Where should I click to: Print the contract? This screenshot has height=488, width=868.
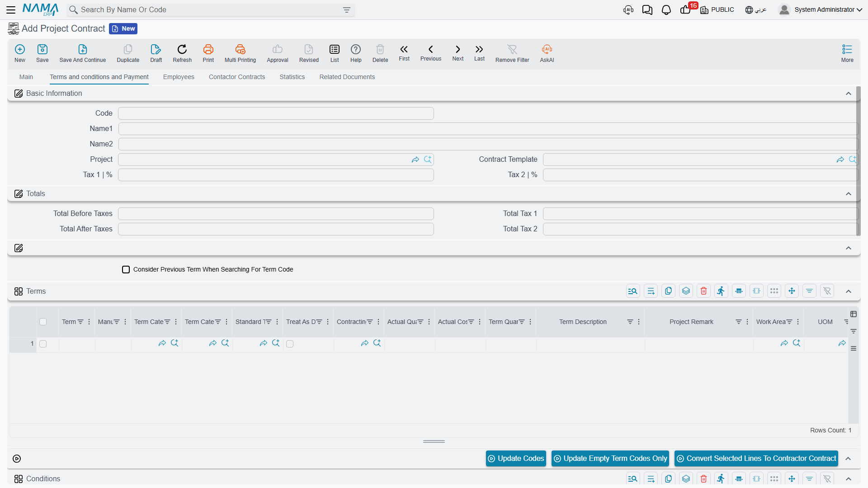[x=208, y=53]
